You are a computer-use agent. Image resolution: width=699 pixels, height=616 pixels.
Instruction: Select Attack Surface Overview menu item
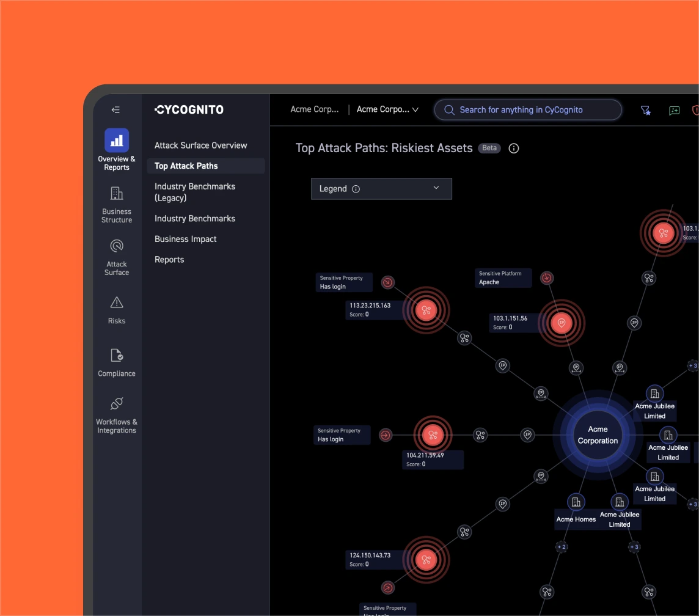coord(200,145)
